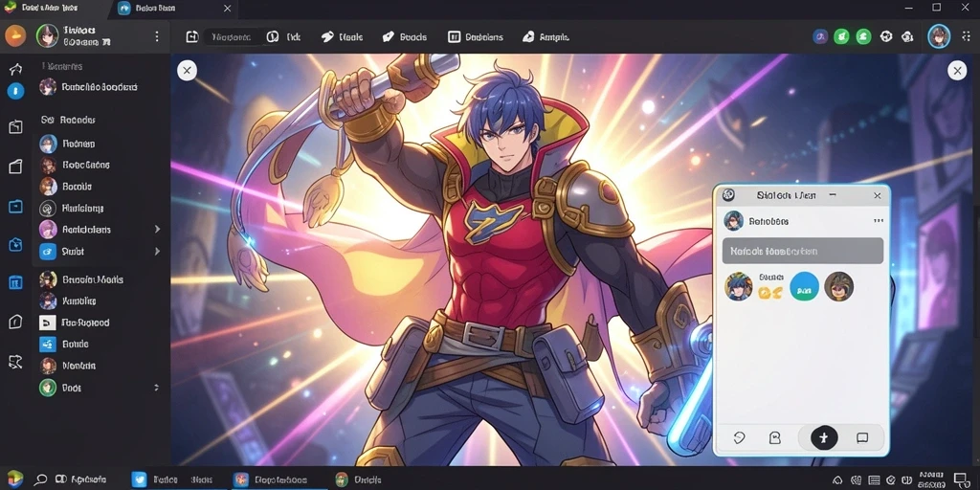980x490 pixels.
Task: Close the tab with the blue round icon
Action: point(227,8)
